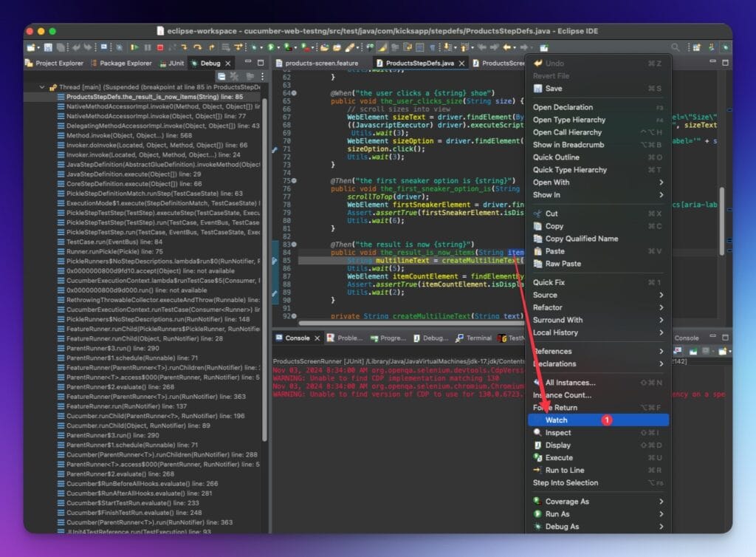Click the Resume debug toolbar icon

134,47
